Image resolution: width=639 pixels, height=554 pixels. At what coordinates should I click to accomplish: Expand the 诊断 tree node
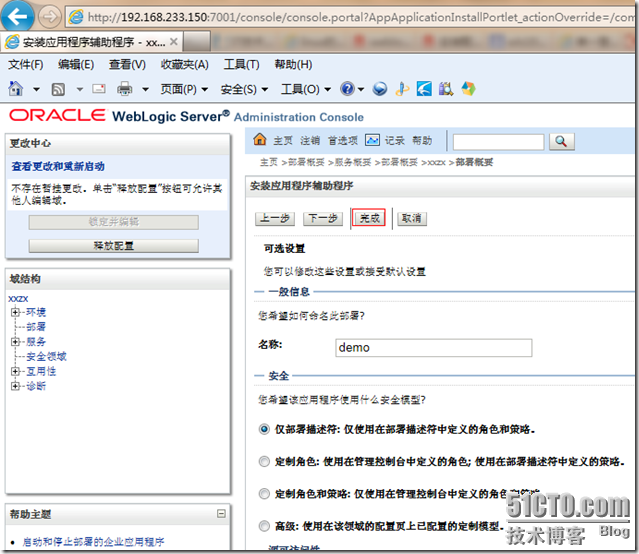click(x=15, y=386)
